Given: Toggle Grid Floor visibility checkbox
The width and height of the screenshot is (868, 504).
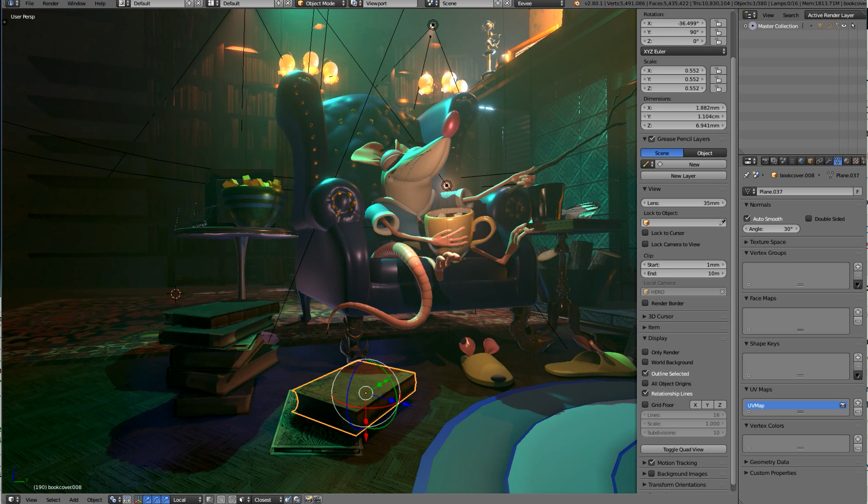Looking at the screenshot, I should coord(646,405).
